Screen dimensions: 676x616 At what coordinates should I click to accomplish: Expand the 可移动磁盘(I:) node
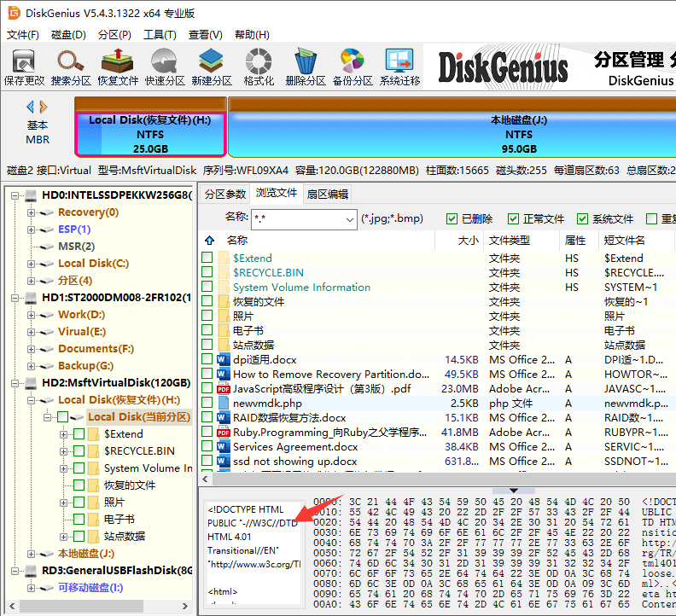point(31,588)
